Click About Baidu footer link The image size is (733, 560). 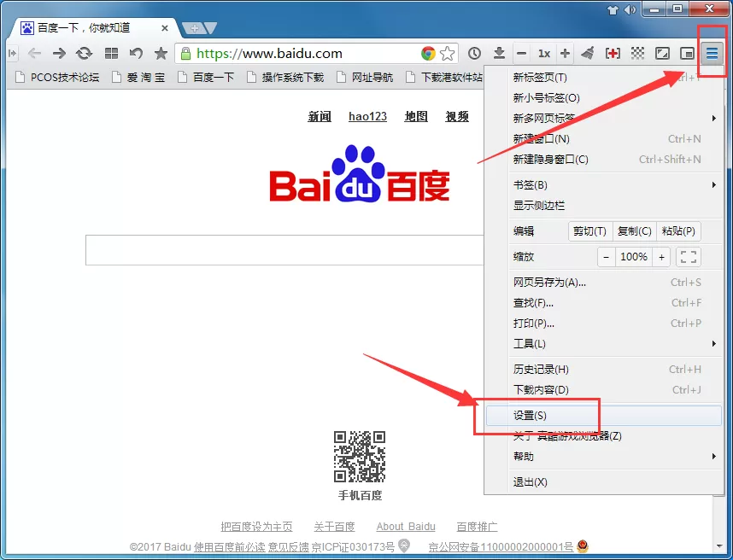[x=406, y=527]
